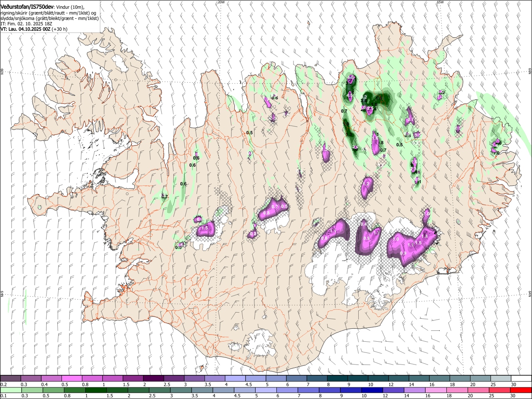Viewport: 532px width, 399px height.
Task: Select snow legend swatch between 18 and 20
Action: coord(459,378)
